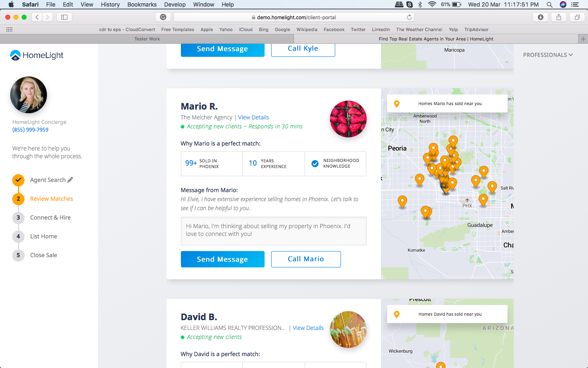Select the Review Matches step

click(51, 199)
